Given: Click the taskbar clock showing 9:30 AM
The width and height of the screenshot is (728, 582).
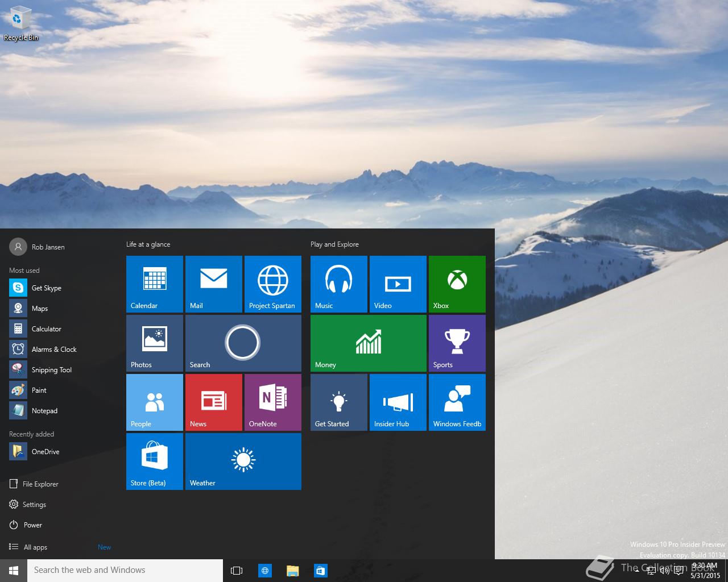Looking at the screenshot, I should pos(705,571).
